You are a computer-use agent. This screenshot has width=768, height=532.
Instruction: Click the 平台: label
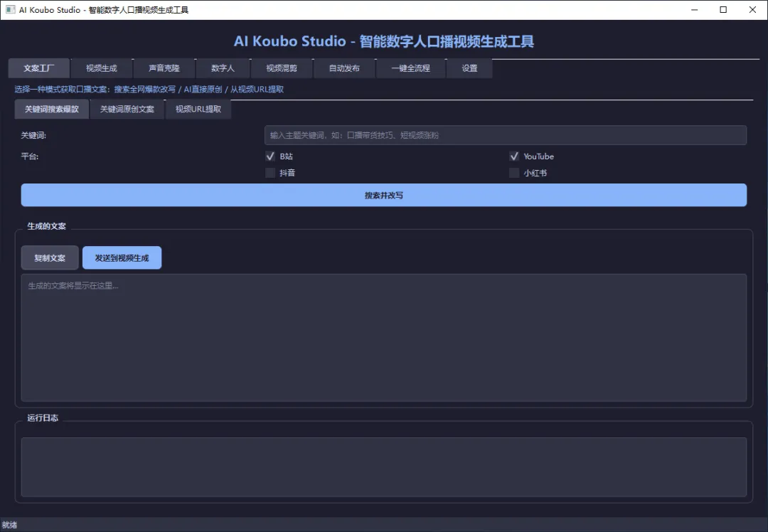tap(29, 156)
